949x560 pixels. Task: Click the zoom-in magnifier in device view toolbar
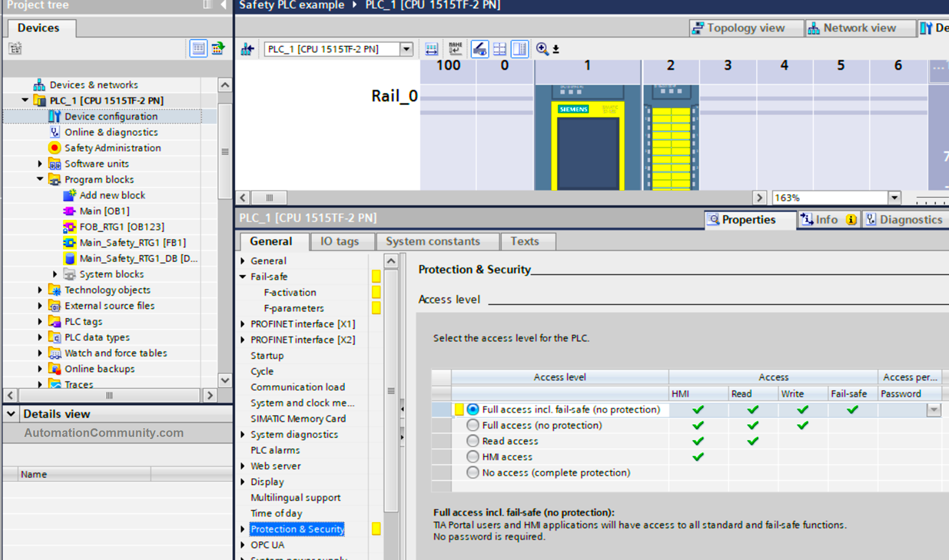(x=542, y=49)
